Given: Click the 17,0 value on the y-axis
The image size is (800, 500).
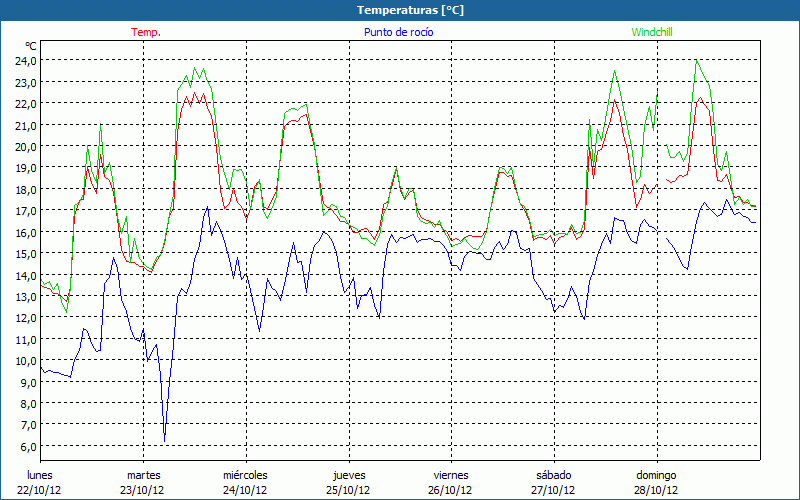Looking at the screenshot, I should pyautogui.click(x=26, y=211).
